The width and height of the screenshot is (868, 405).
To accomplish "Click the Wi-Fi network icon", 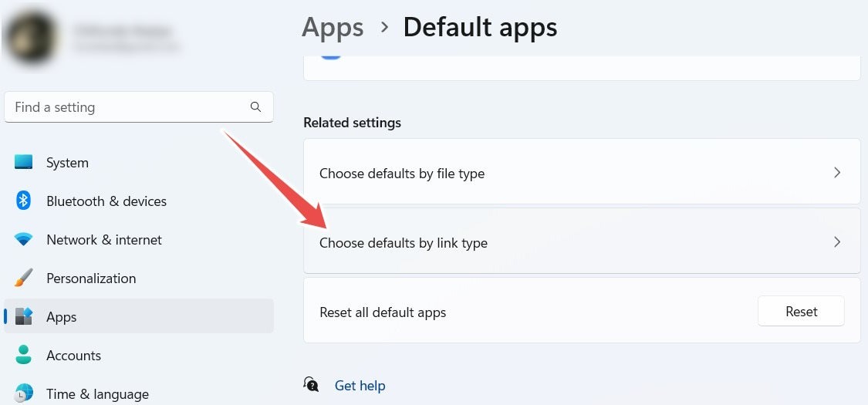I will tap(23, 240).
